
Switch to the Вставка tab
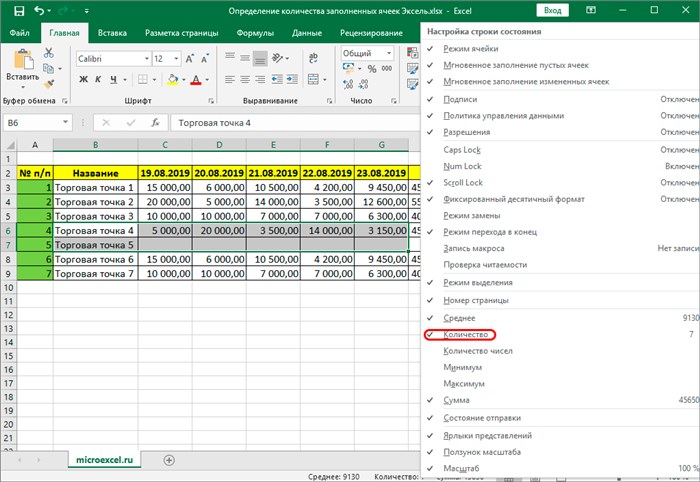[x=112, y=33]
